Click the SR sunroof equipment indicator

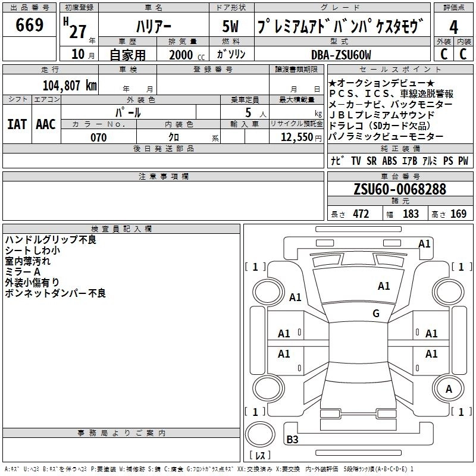[x=372, y=161]
